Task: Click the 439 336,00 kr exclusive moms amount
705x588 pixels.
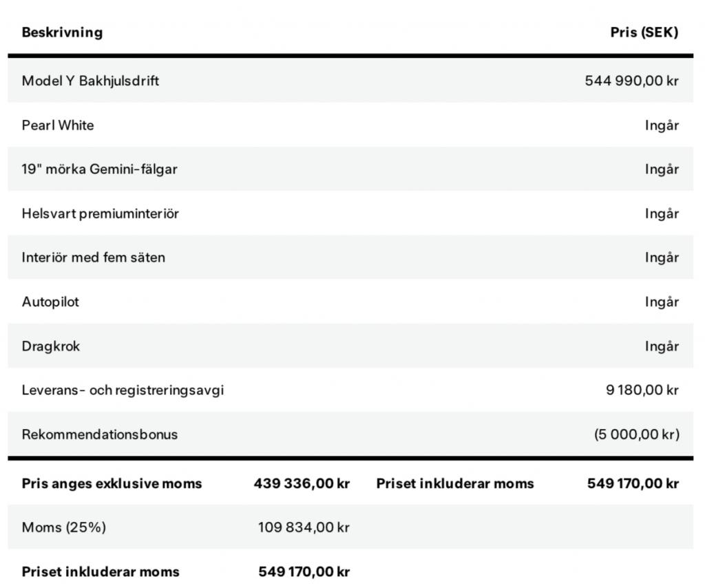Action: (x=302, y=483)
